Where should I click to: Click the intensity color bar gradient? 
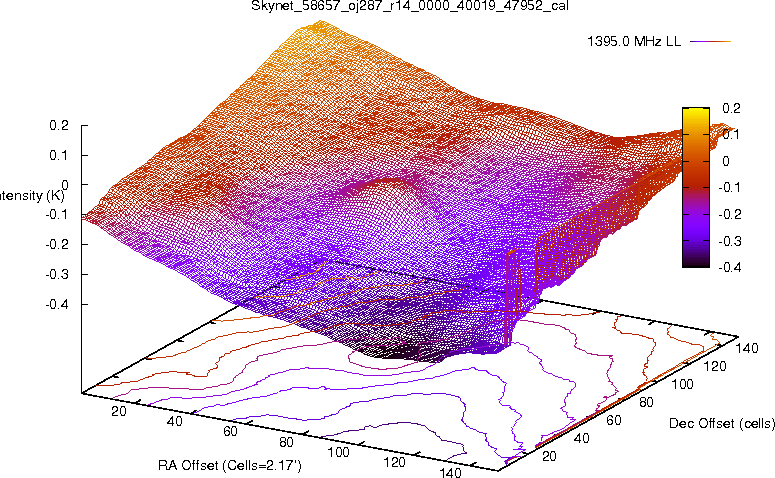[696, 187]
